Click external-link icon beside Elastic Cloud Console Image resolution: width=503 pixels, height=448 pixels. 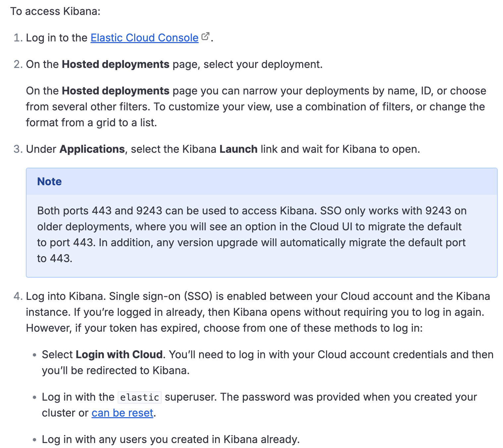[x=205, y=36]
